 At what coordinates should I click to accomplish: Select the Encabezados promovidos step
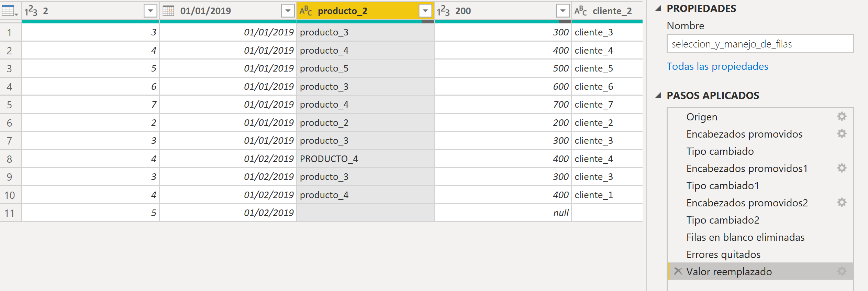[760, 134]
